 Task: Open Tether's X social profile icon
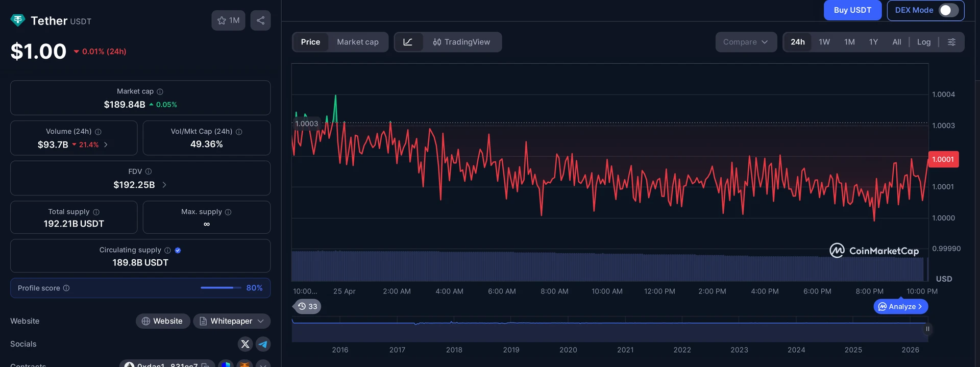245,344
